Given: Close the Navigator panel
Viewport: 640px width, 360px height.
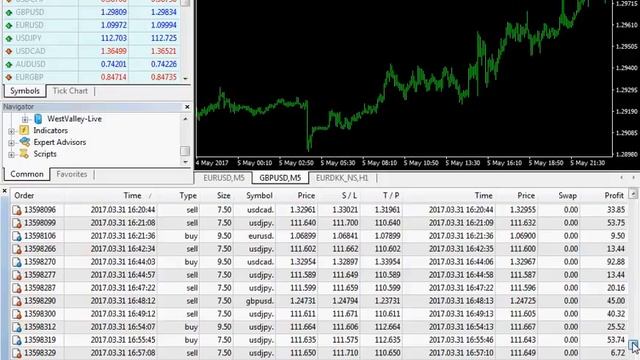Looking at the screenshot, I should [x=187, y=107].
